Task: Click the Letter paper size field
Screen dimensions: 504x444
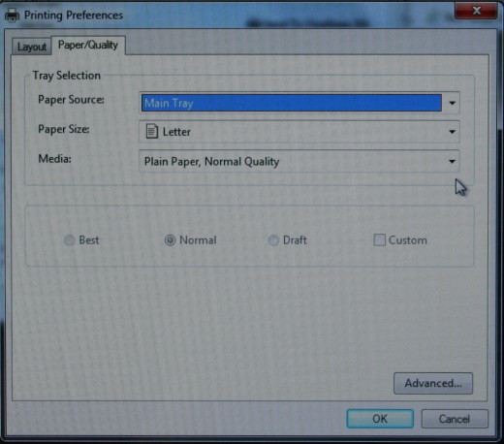Action: (299, 132)
